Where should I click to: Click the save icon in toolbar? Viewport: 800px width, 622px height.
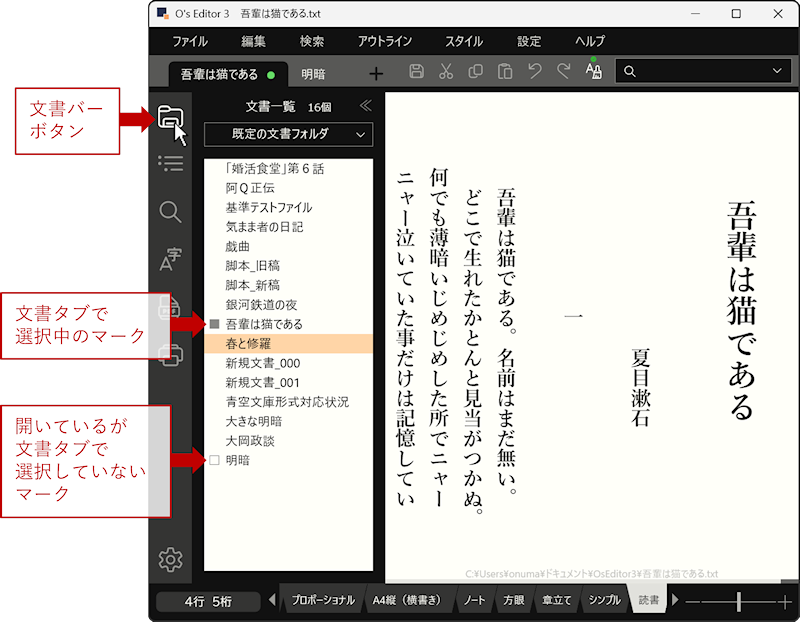pyautogui.click(x=417, y=72)
